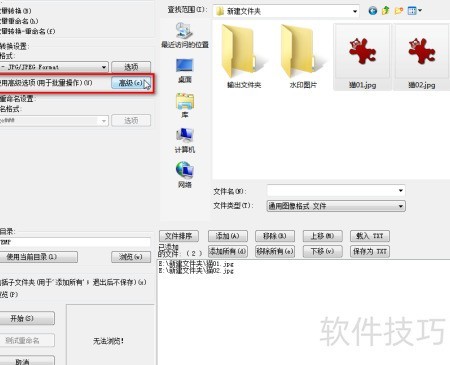Viewport: 450px width, 365px height.
Task: Click the 使用当前目录 button
Action: tap(38, 257)
